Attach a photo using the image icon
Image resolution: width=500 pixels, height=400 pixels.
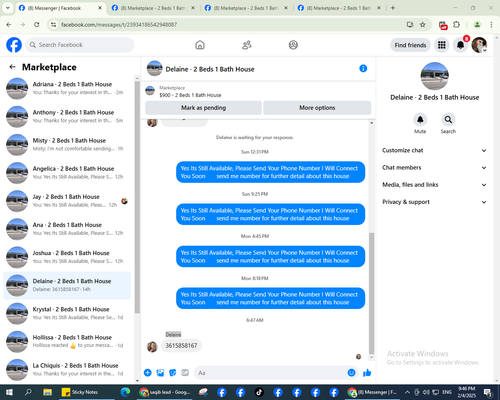coord(160,373)
